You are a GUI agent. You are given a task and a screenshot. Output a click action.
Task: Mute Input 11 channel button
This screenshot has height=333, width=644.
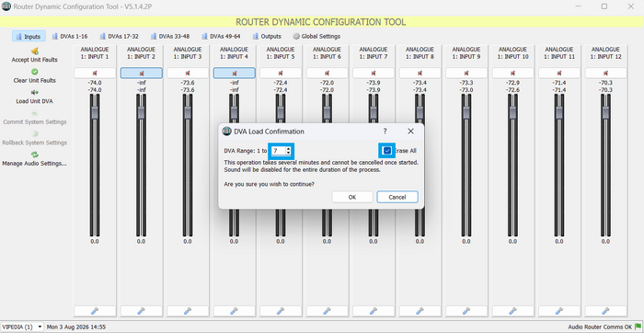coord(559,73)
